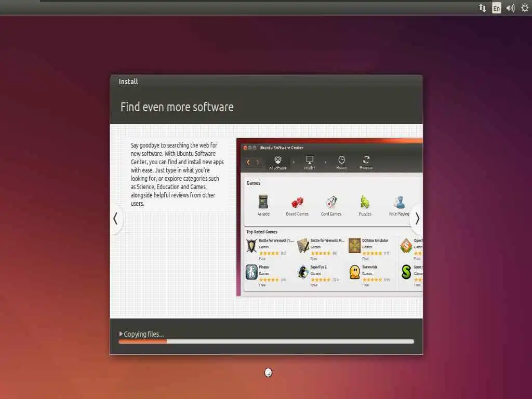The width and height of the screenshot is (532, 399).
Task: Click the Install window title
Action: pyautogui.click(x=128, y=82)
